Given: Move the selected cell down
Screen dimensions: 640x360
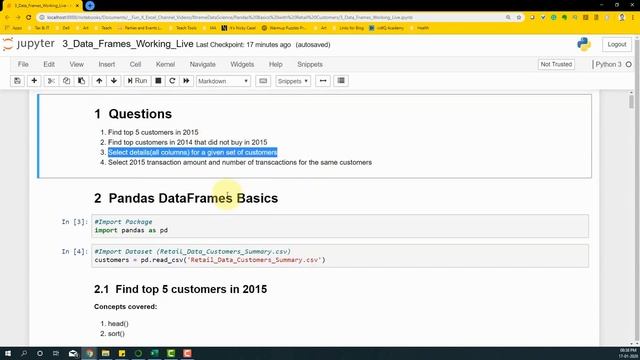Looking at the screenshot, I should coord(114,81).
